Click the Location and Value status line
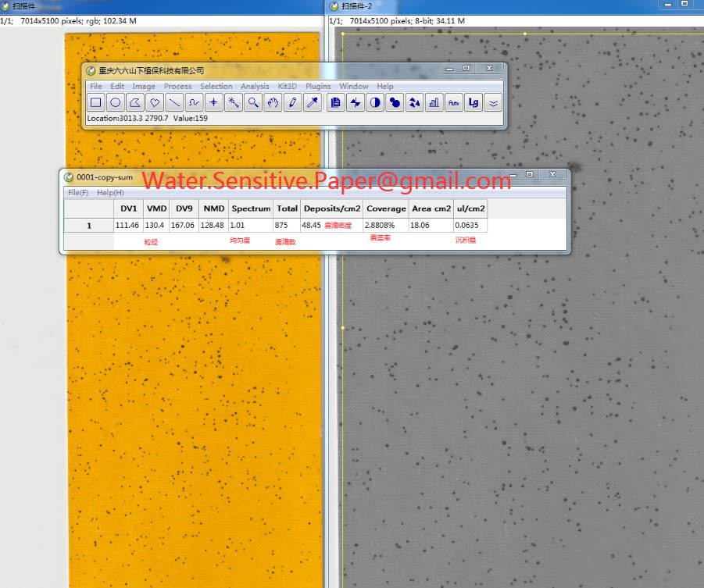 [147, 119]
